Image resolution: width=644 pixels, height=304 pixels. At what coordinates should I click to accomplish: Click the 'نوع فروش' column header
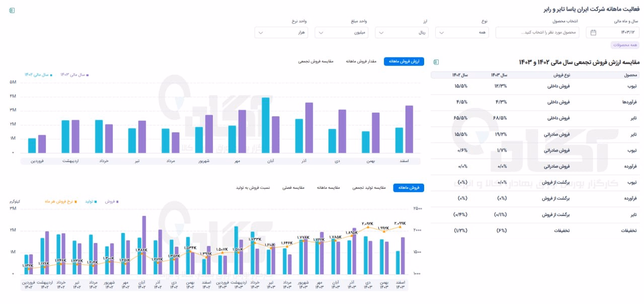(561, 75)
